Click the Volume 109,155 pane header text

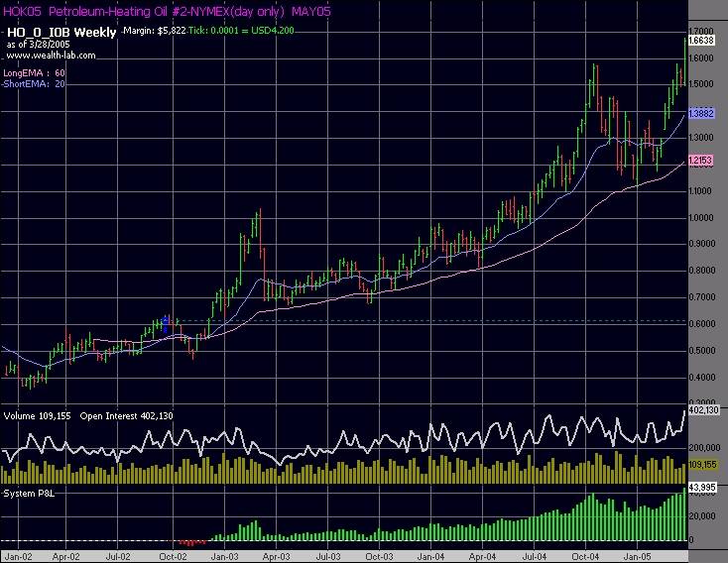tap(37, 416)
